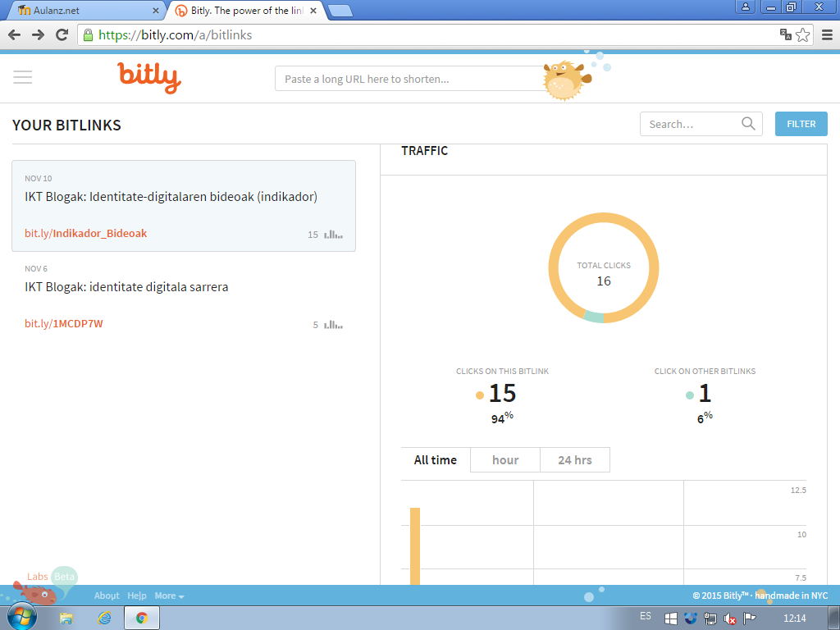This screenshot has height=630, width=840.
Task: Click the TRAFFIC panel heading
Action: pos(424,151)
